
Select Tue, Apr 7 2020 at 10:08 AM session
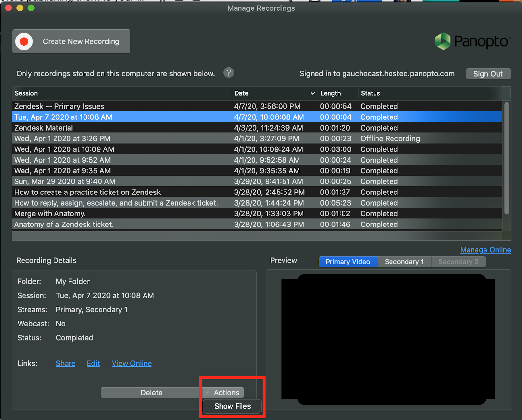click(257, 117)
